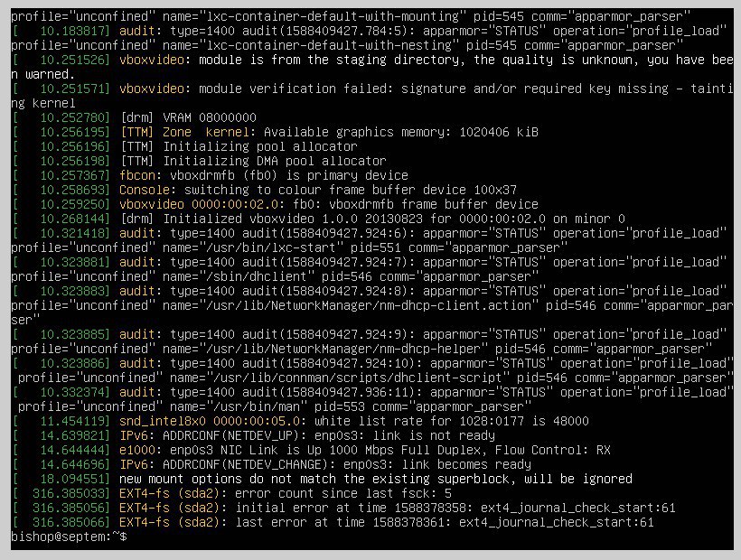Image resolution: width=741 pixels, height=560 pixels.
Task: Click "snd_intel8x0 0000:00:05.0" label
Action: 210,421
